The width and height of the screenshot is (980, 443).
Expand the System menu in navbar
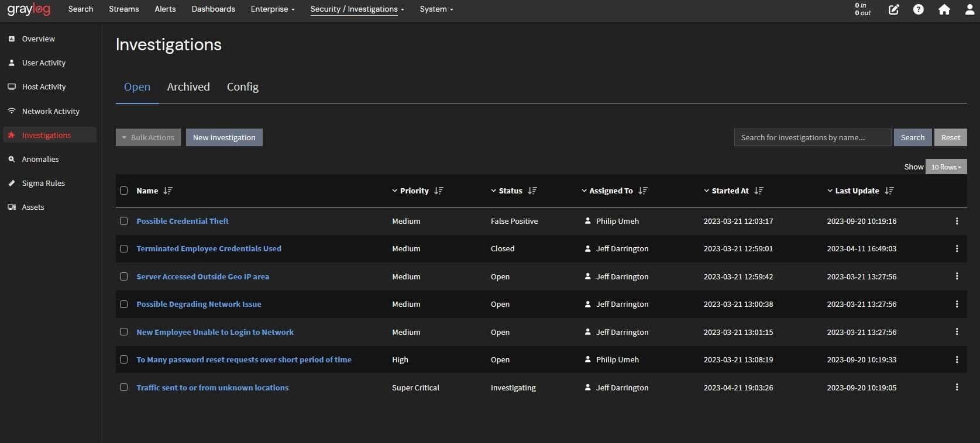click(x=436, y=9)
